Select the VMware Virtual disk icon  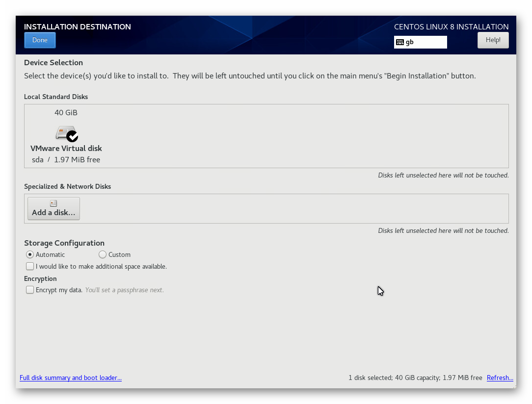coord(64,132)
